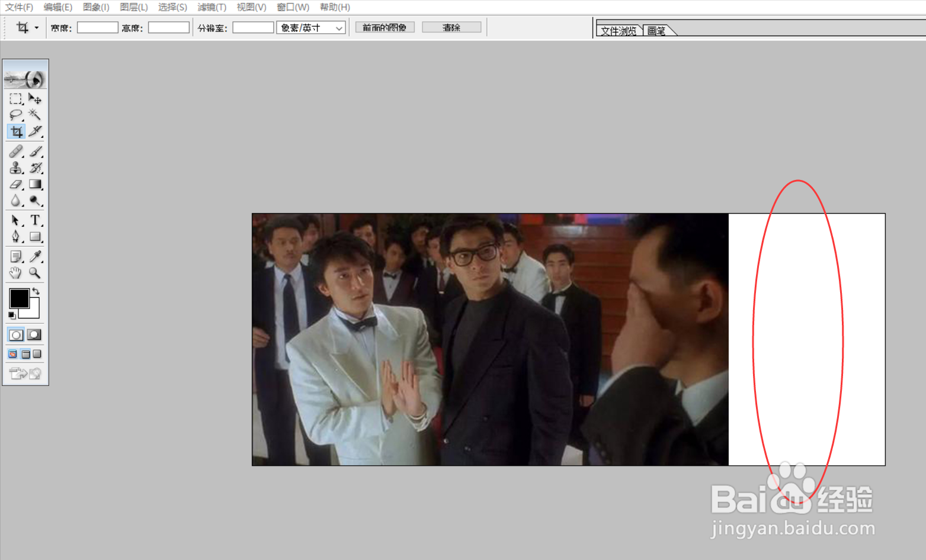Select the History Brush tool
The height and width of the screenshot is (560, 926).
pyautogui.click(x=35, y=168)
